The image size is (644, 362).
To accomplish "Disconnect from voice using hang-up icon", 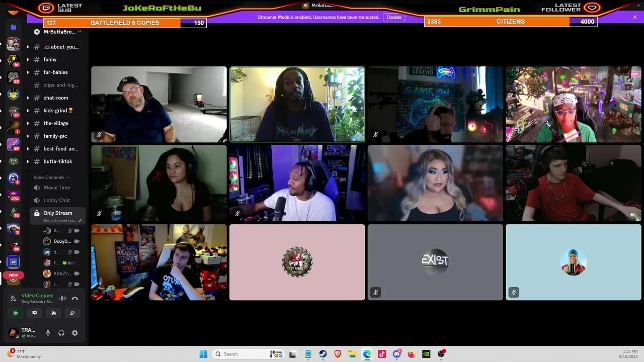I will [74, 298].
